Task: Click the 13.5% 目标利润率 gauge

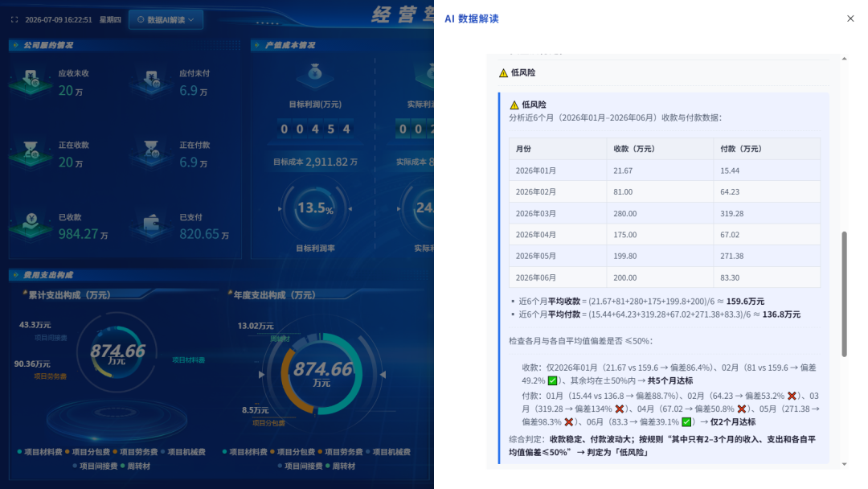Action: pos(315,209)
